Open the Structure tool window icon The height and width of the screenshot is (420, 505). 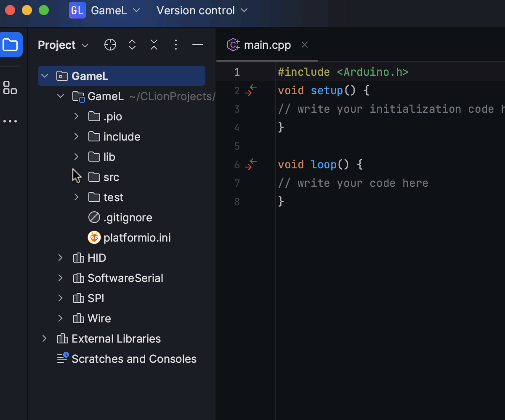click(x=10, y=88)
